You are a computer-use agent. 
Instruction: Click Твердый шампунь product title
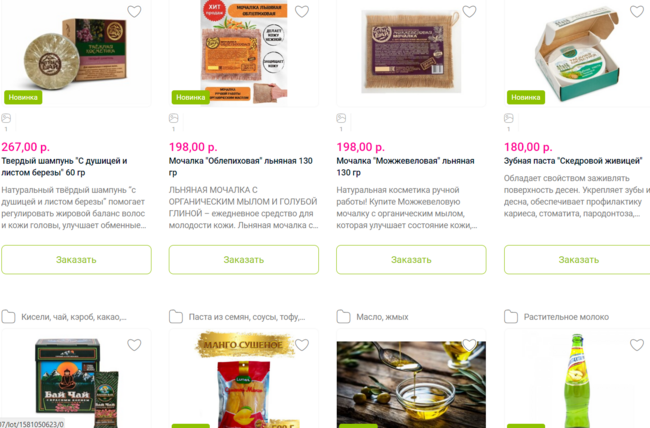click(64, 167)
